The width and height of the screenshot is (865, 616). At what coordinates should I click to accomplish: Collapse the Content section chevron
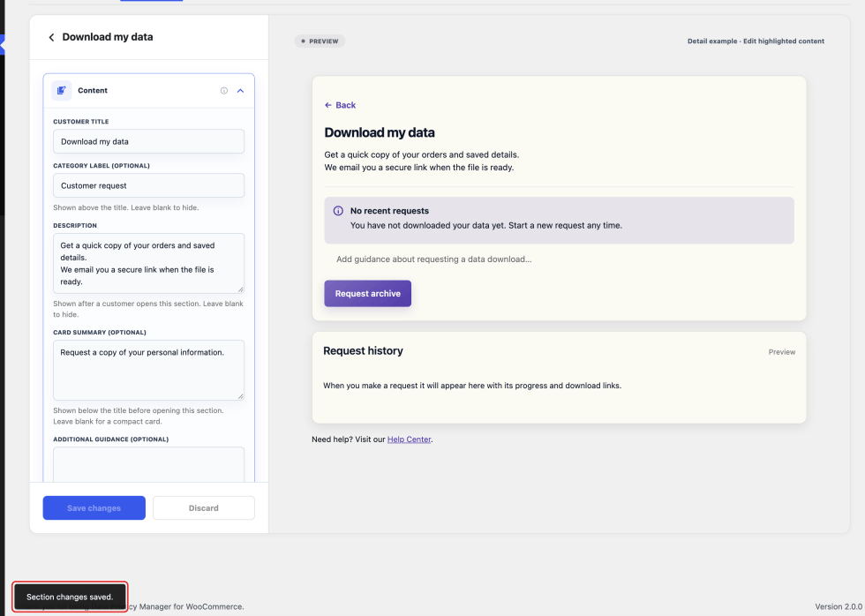pos(240,90)
